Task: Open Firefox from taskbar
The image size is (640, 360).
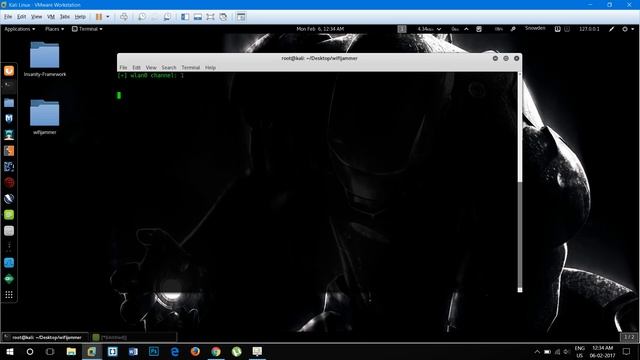Action: click(195, 351)
